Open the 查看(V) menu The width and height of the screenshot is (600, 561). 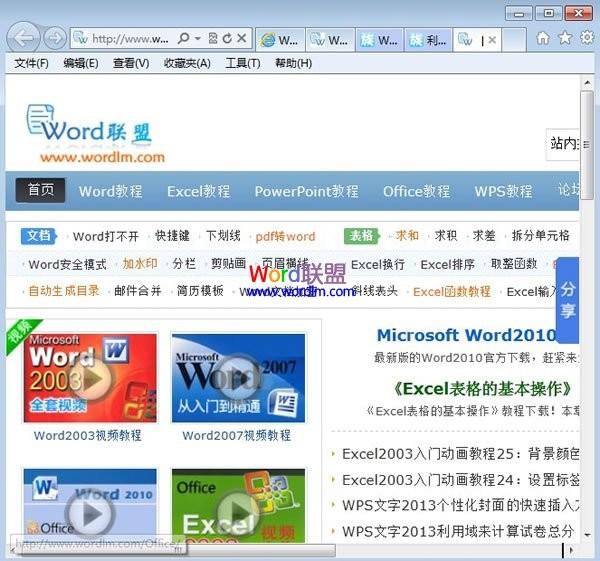pos(131,63)
